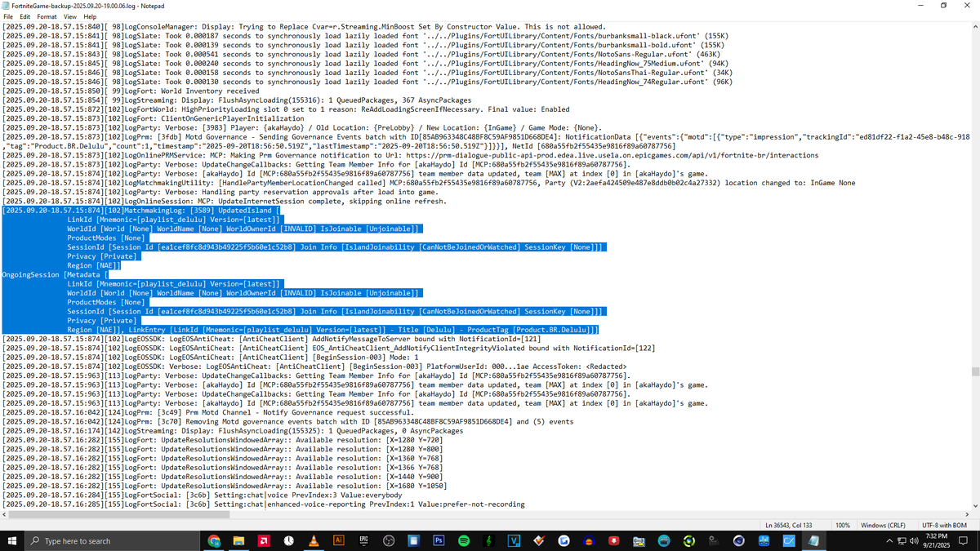Open Google Chrome from the taskbar

tap(214, 540)
